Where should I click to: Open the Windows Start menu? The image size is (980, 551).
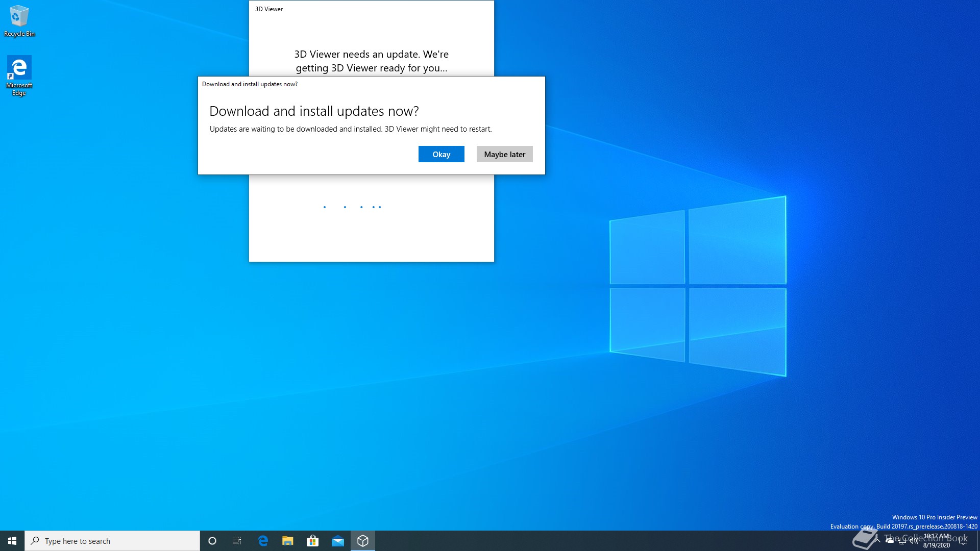tap(12, 541)
